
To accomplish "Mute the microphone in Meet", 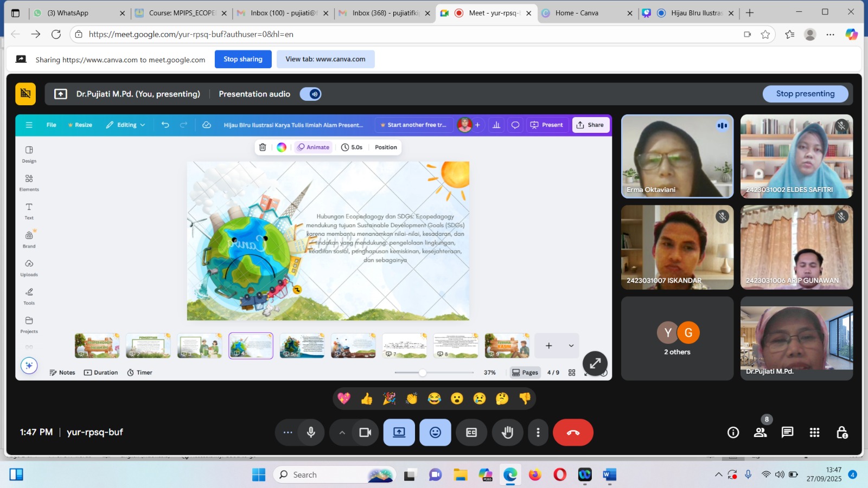I will click(311, 432).
